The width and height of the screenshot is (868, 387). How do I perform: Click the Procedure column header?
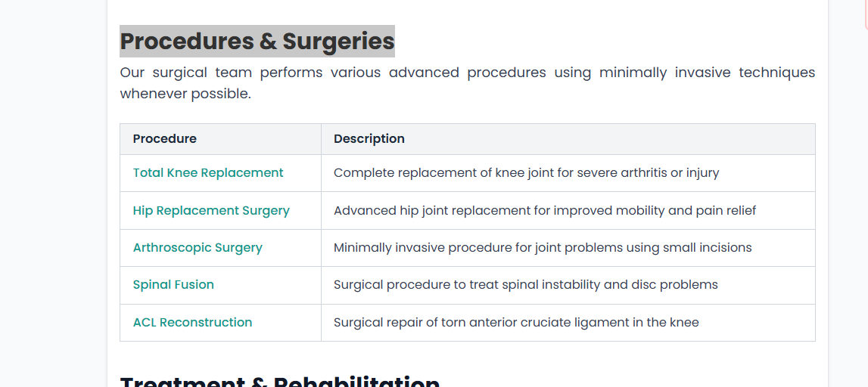point(165,139)
